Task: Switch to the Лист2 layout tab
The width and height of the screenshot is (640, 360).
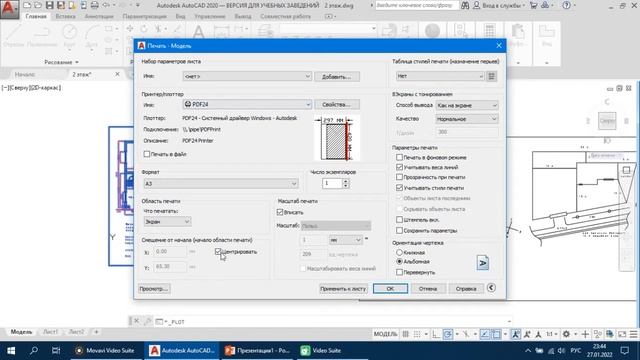Action: click(76, 332)
